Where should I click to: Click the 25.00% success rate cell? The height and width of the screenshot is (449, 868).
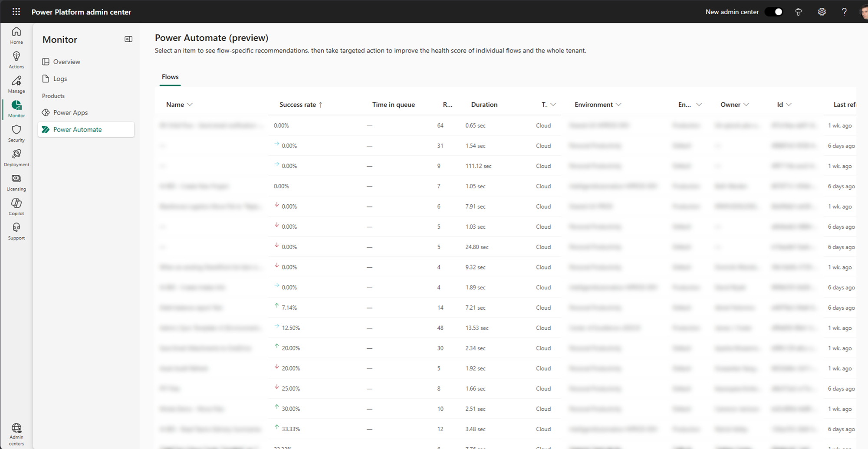pyautogui.click(x=291, y=389)
